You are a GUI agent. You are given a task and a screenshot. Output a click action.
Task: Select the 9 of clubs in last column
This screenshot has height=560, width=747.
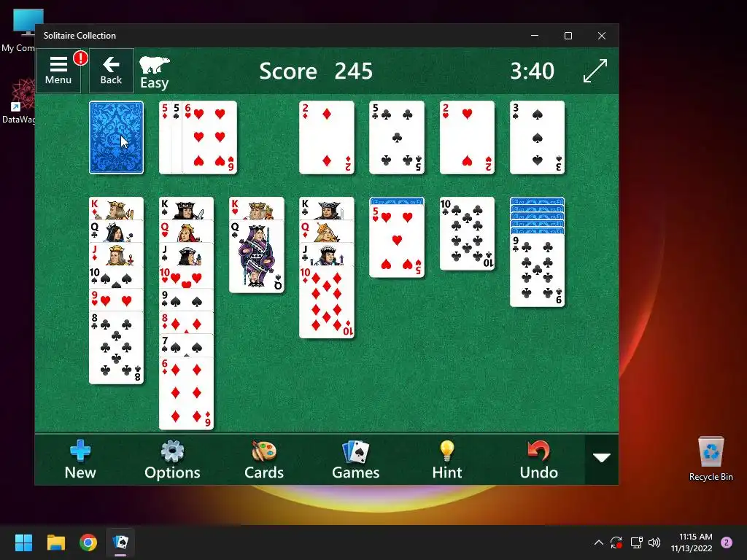pos(537,271)
